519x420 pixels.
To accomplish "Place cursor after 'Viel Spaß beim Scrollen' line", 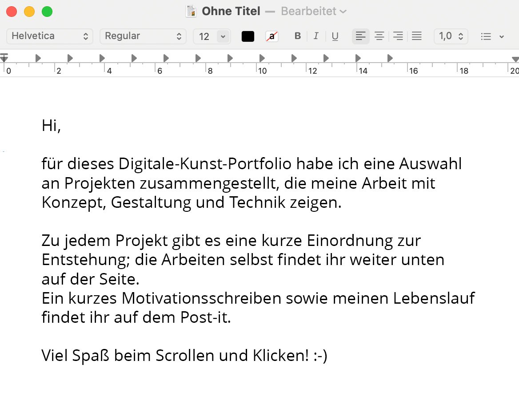I will coord(328,356).
